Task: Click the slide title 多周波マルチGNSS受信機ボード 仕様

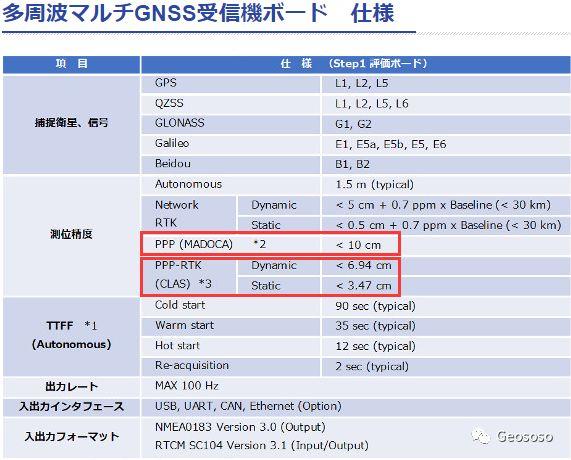Action: pyautogui.click(x=198, y=13)
